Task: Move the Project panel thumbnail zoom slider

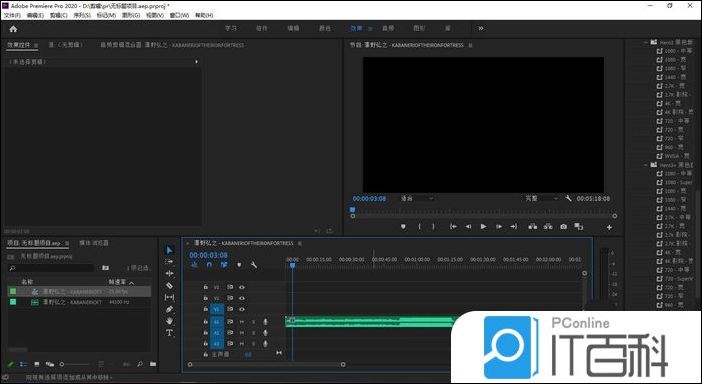Action: [62, 364]
